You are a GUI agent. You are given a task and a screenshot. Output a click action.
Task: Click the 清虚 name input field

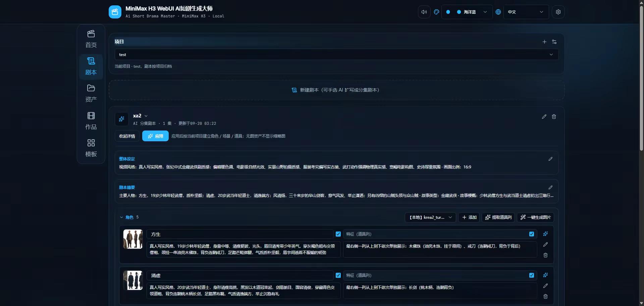point(240,275)
